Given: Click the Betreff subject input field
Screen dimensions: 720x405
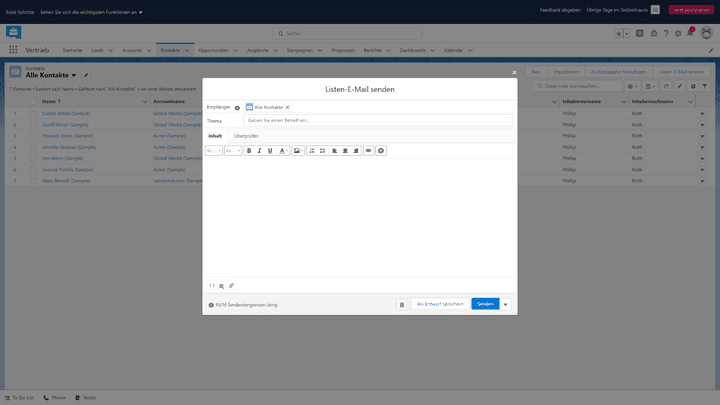Looking at the screenshot, I should pos(378,120).
